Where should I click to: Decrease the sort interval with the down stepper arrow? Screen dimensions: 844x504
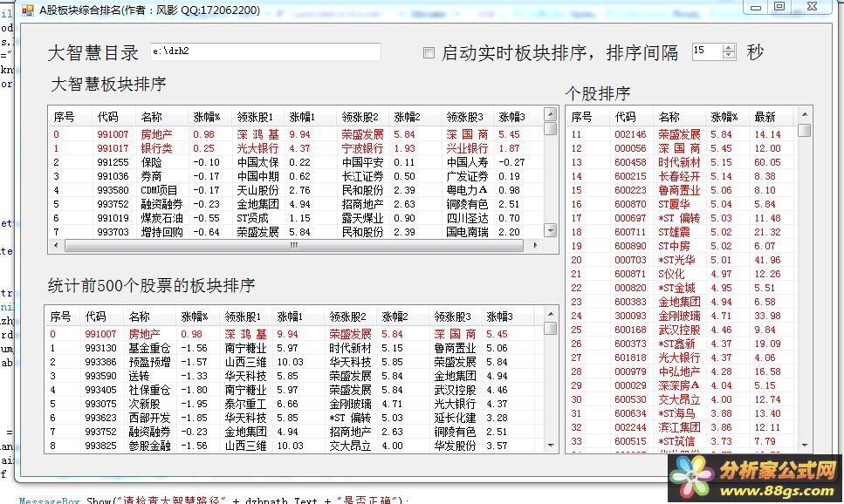729,56
